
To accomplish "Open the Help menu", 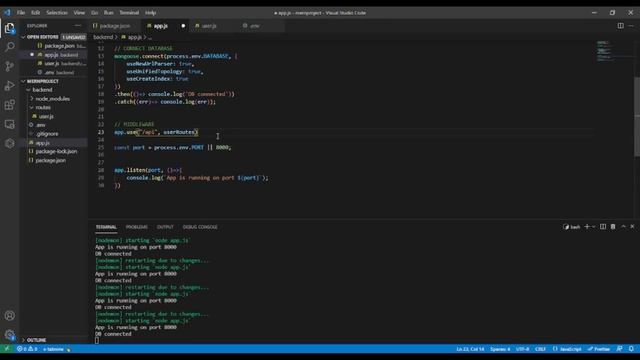I will (x=151, y=13).
